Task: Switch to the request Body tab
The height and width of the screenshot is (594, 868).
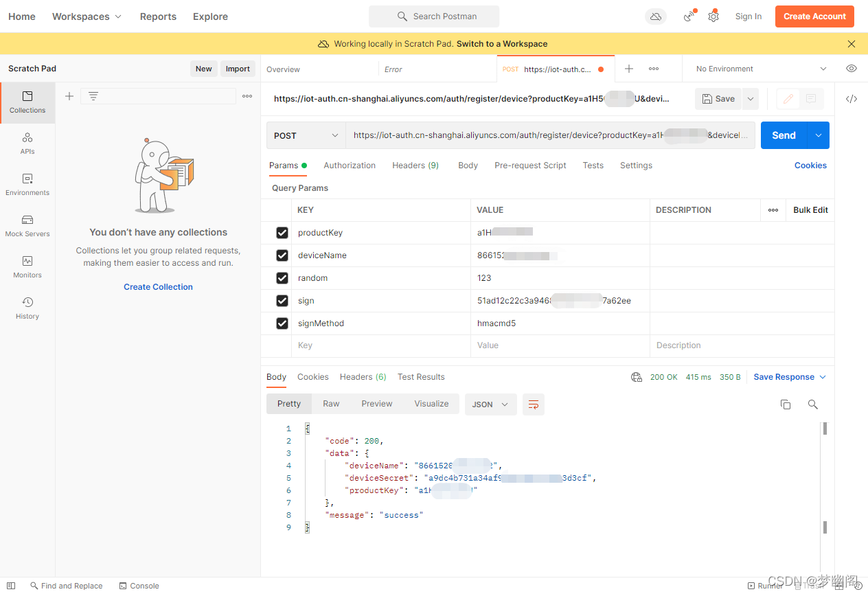Action: pyautogui.click(x=468, y=165)
